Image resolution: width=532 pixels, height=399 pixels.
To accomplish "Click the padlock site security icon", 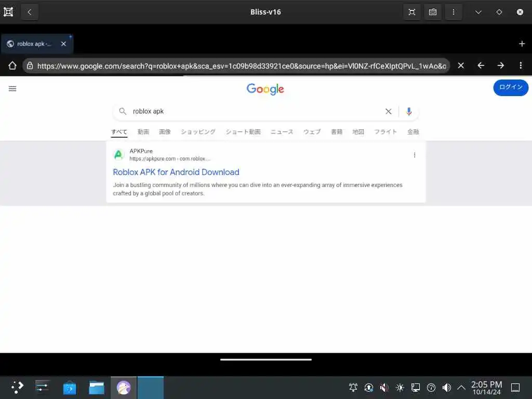I will (30, 65).
